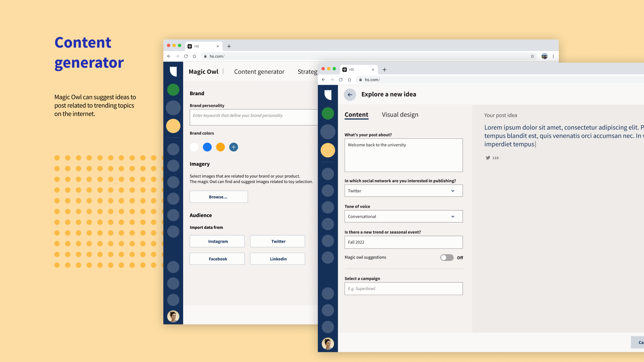This screenshot has height=362, width=644.
Task: Select the orange brand color swatch
Action: (220, 147)
